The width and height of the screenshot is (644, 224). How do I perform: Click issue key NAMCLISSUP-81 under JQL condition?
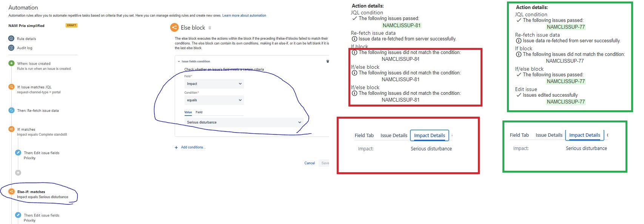click(x=402, y=25)
